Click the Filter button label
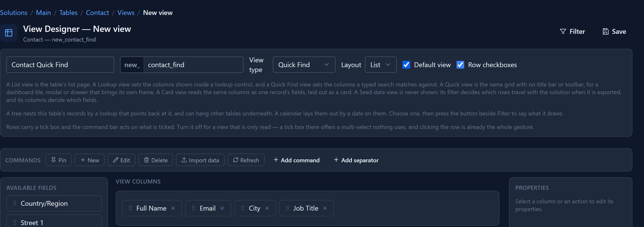Viewport: 644px width, 227px height. pyautogui.click(x=577, y=32)
